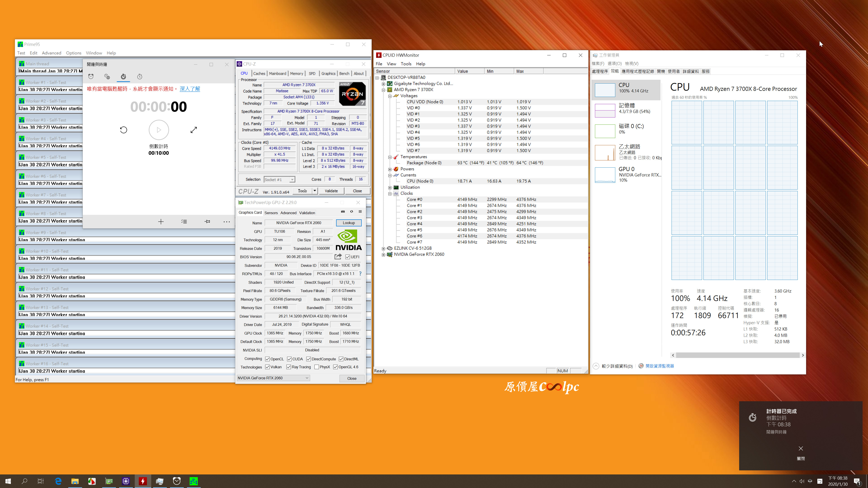This screenshot has height=488, width=868.
Task: Collapse the Voltages node in HWMonitor
Action: (390, 96)
